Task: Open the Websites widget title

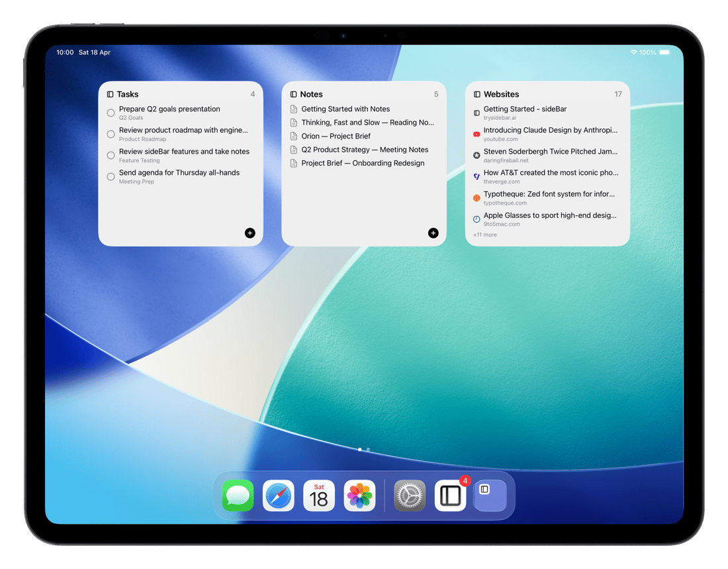Action: pos(501,94)
